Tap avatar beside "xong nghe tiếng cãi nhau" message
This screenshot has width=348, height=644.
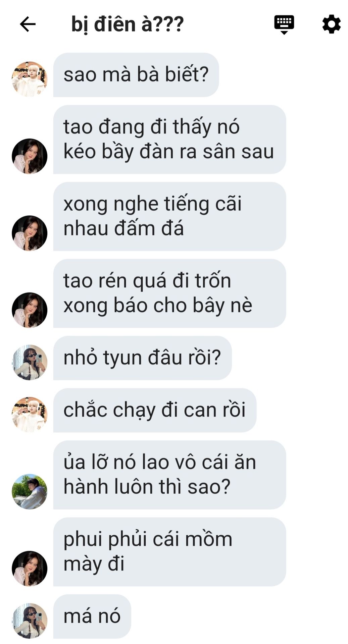coord(30,233)
